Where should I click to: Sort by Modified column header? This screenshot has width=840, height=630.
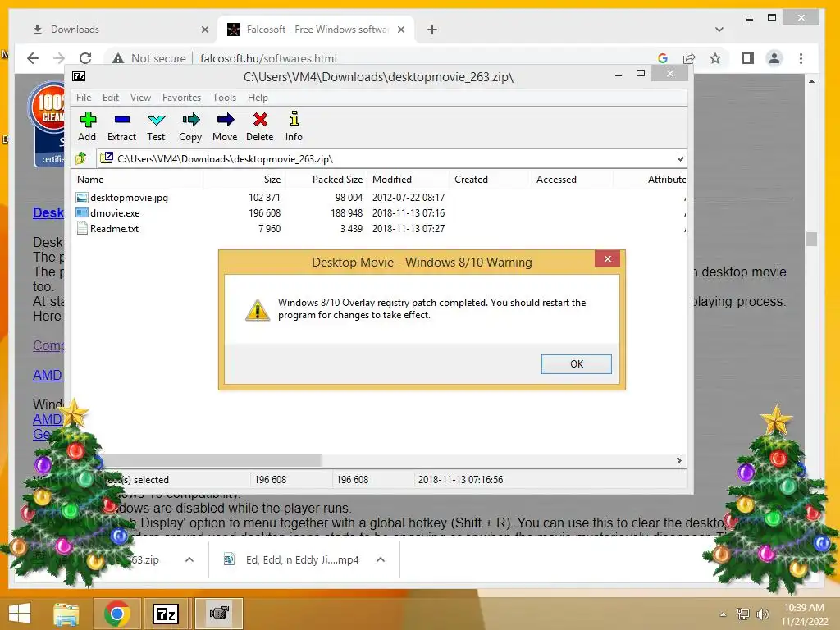(x=409, y=180)
